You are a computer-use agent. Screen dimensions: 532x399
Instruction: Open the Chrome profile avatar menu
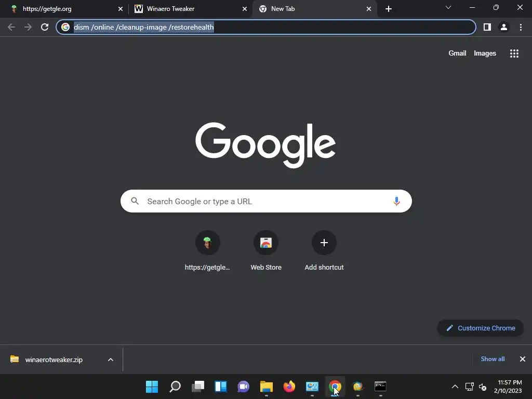coord(504,27)
